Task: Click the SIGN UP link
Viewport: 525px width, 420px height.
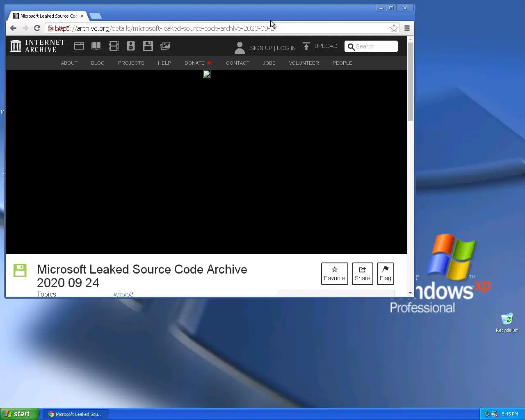Action: click(x=261, y=48)
